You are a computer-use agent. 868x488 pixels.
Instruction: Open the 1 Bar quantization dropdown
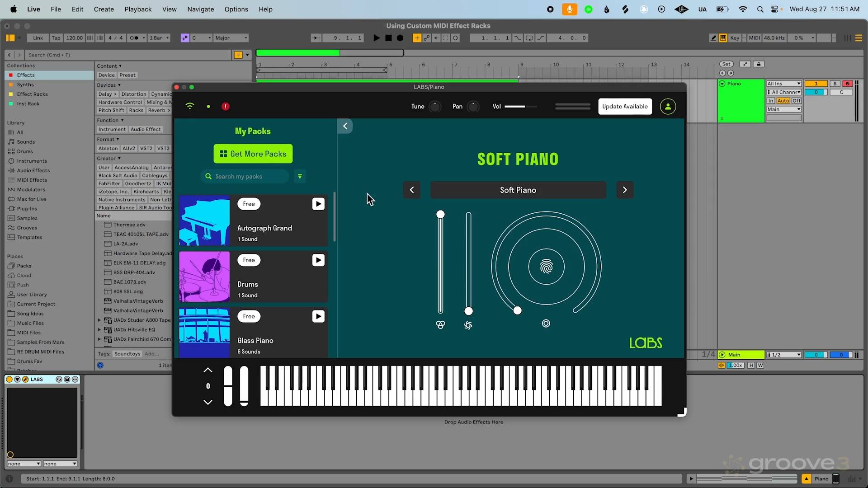coord(159,38)
